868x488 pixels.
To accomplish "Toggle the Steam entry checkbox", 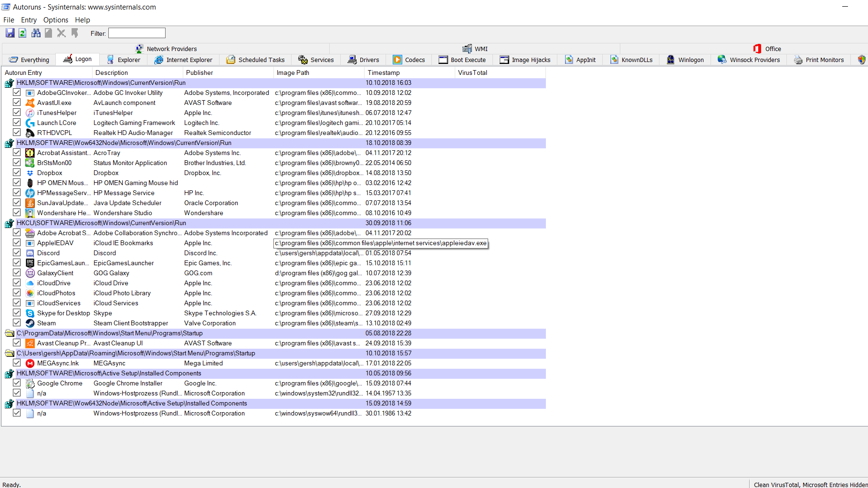I will pyautogui.click(x=17, y=323).
